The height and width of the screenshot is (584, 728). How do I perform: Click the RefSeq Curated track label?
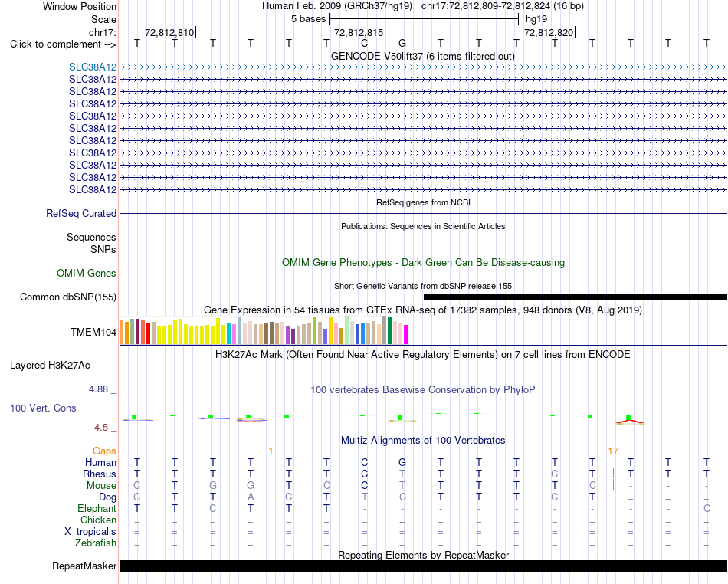[80, 214]
